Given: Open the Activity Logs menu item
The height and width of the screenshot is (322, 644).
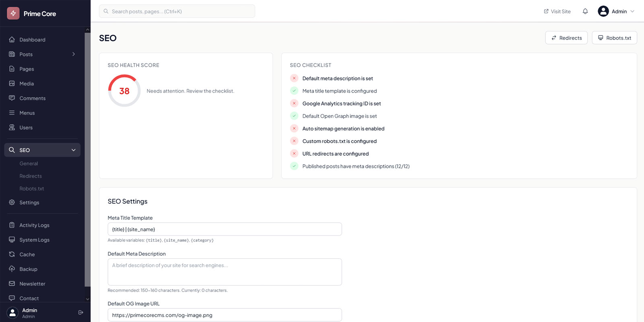Looking at the screenshot, I should (x=34, y=225).
